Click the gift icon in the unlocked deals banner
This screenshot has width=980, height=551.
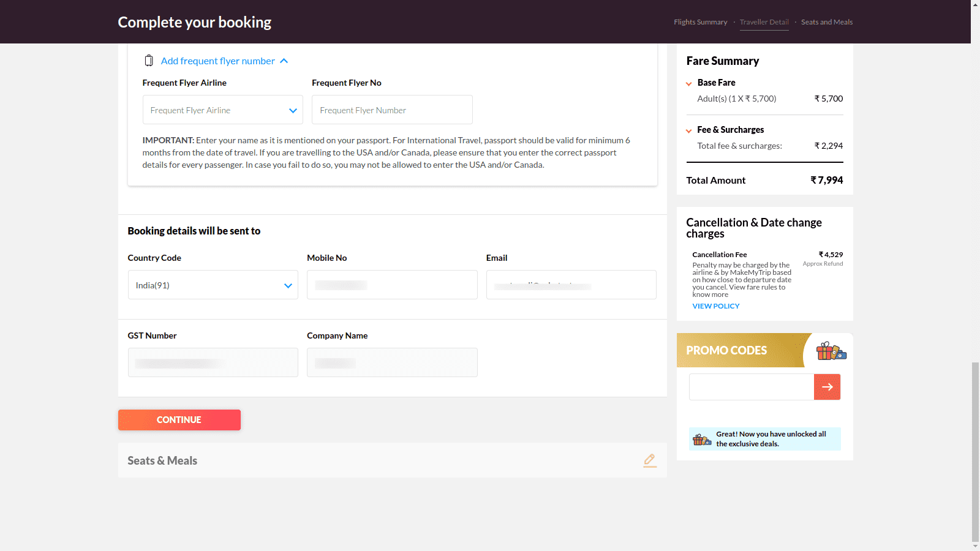click(702, 439)
